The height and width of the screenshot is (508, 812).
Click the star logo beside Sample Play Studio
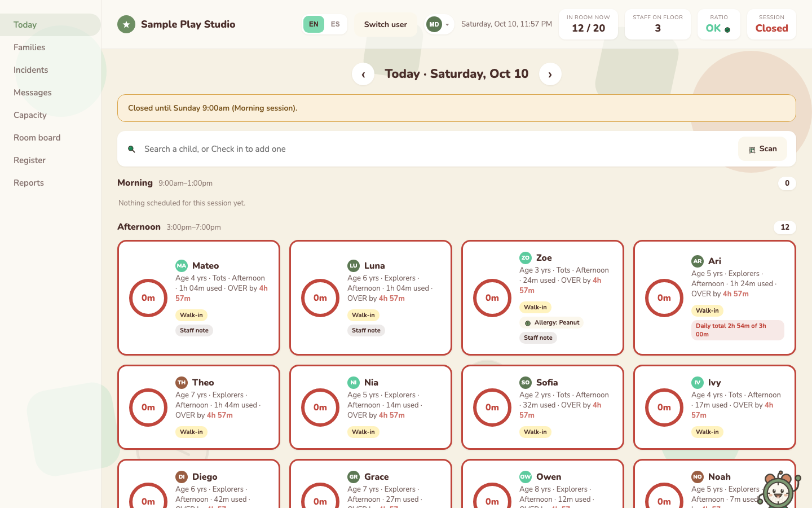pyautogui.click(x=126, y=24)
